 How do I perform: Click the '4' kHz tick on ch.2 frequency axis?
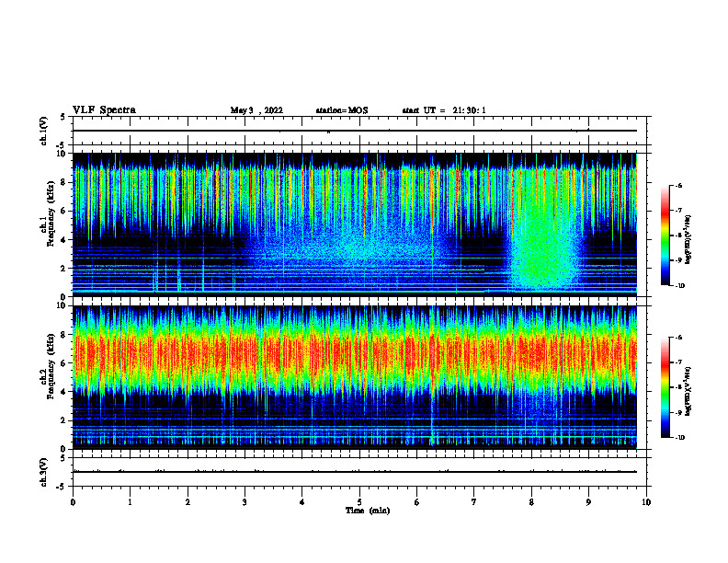pyautogui.click(x=64, y=392)
